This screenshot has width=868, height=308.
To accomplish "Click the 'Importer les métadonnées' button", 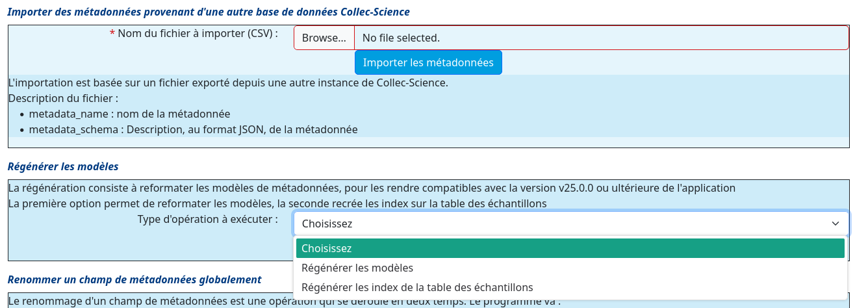I will tap(428, 62).
